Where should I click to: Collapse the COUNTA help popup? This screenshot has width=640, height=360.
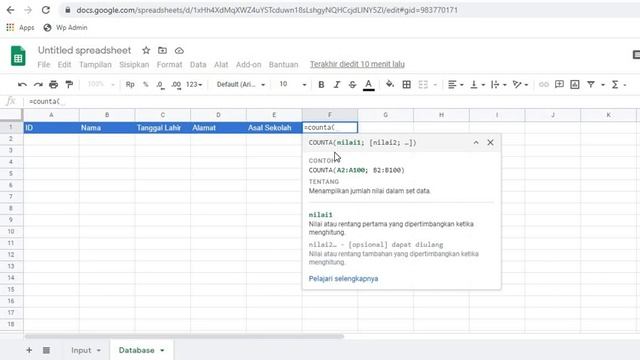tap(476, 142)
